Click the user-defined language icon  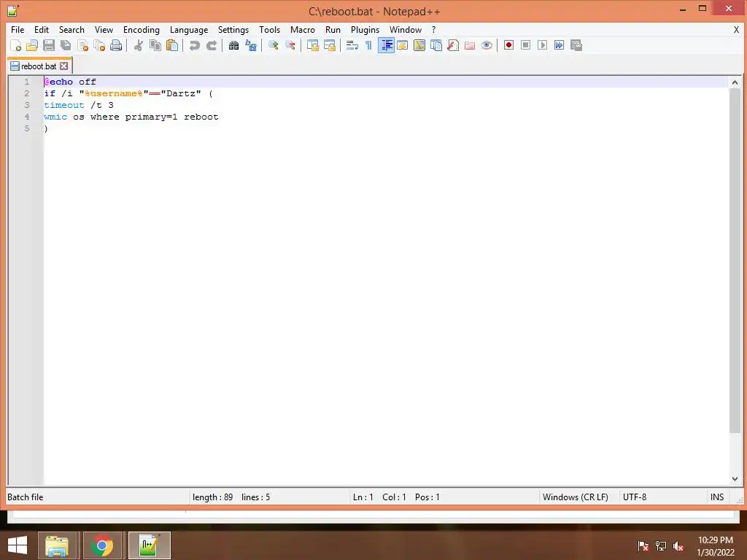403,45
